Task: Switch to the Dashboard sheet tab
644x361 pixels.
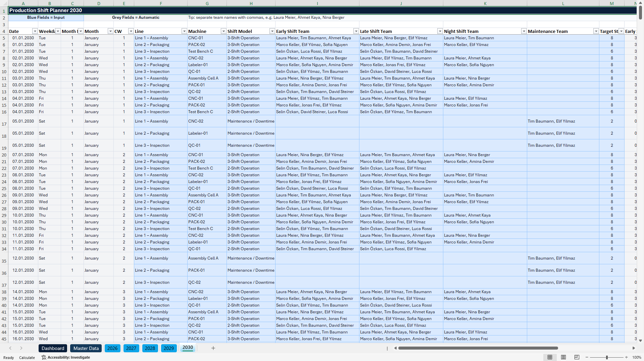Action: pyautogui.click(x=53, y=348)
